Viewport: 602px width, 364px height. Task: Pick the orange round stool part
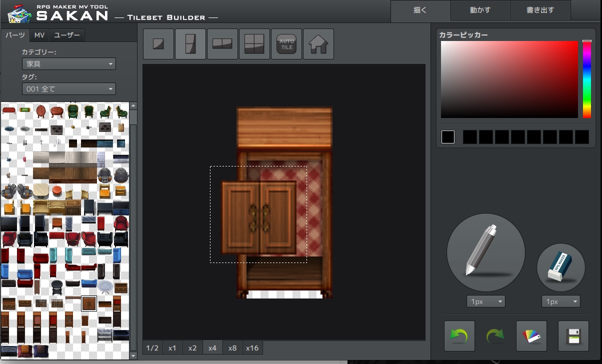(x=56, y=191)
